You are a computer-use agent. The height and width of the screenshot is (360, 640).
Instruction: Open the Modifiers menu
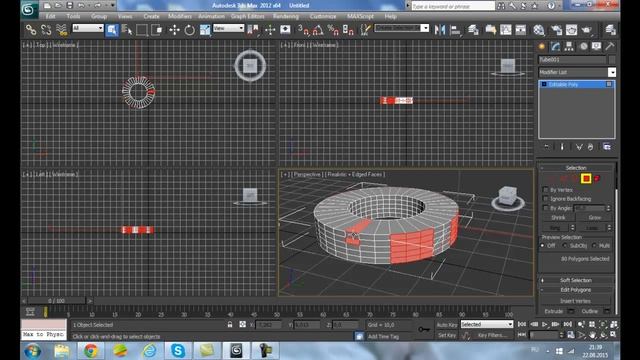pos(180,16)
